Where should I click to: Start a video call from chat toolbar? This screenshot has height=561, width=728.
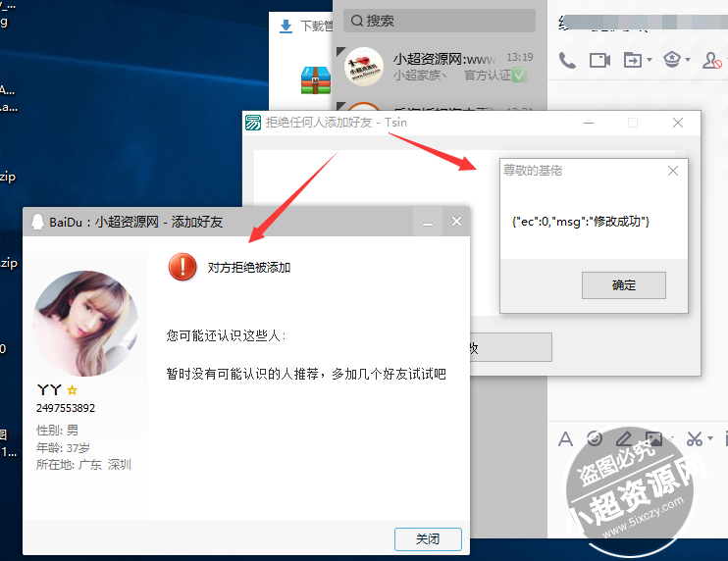(599, 61)
